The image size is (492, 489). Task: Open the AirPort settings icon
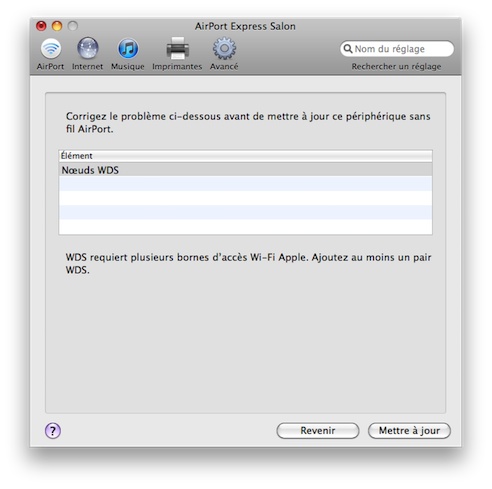tap(51, 49)
